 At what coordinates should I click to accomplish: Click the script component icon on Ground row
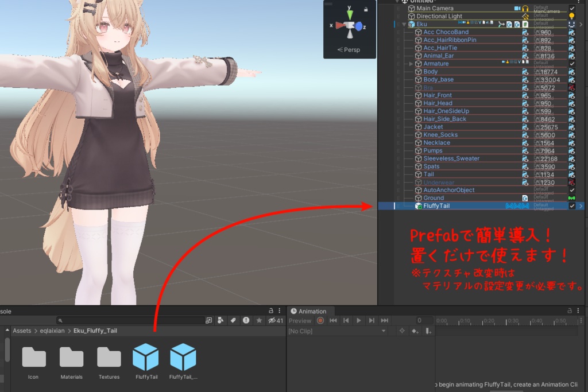click(525, 198)
